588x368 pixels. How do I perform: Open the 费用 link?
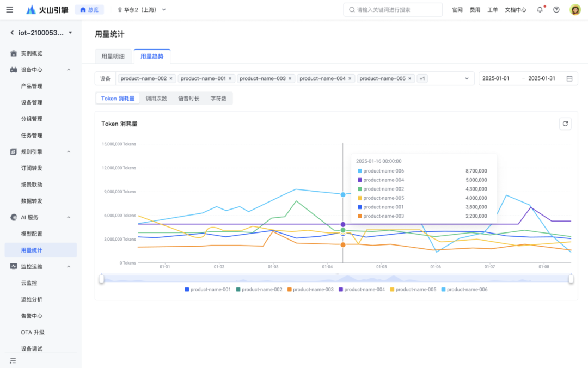[475, 10]
